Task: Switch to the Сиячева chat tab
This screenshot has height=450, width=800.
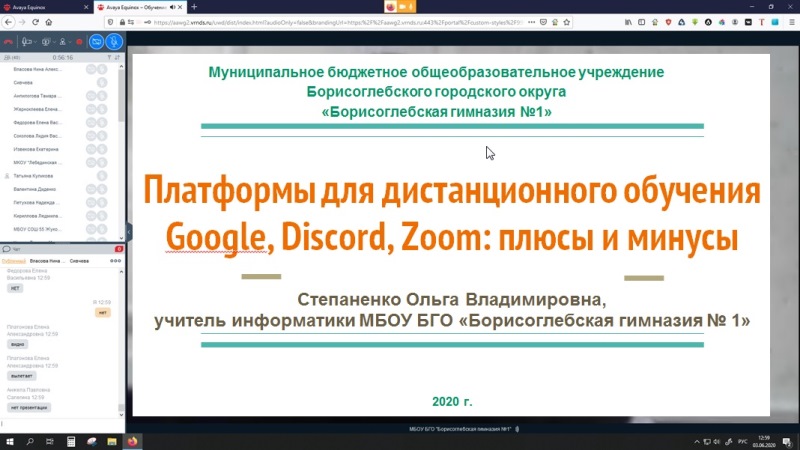Action: (81, 260)
